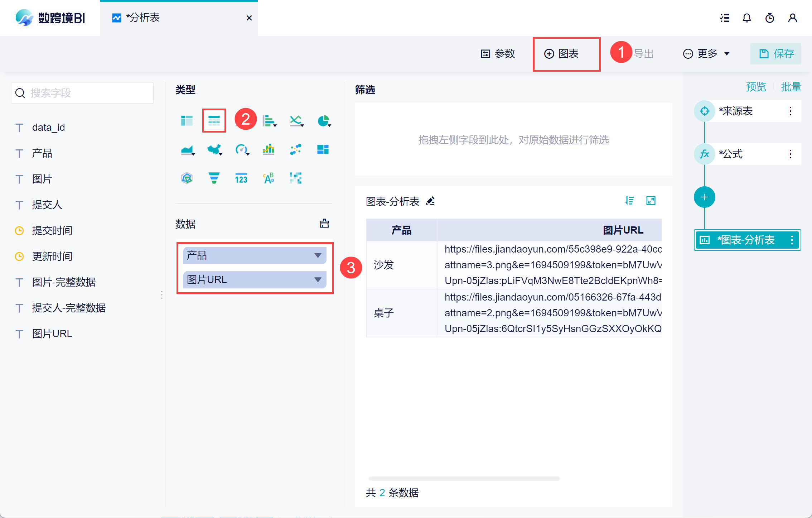The image size is (812, 518).
Task: Select the KPI number card type
Action: click(x=241, y=178)
